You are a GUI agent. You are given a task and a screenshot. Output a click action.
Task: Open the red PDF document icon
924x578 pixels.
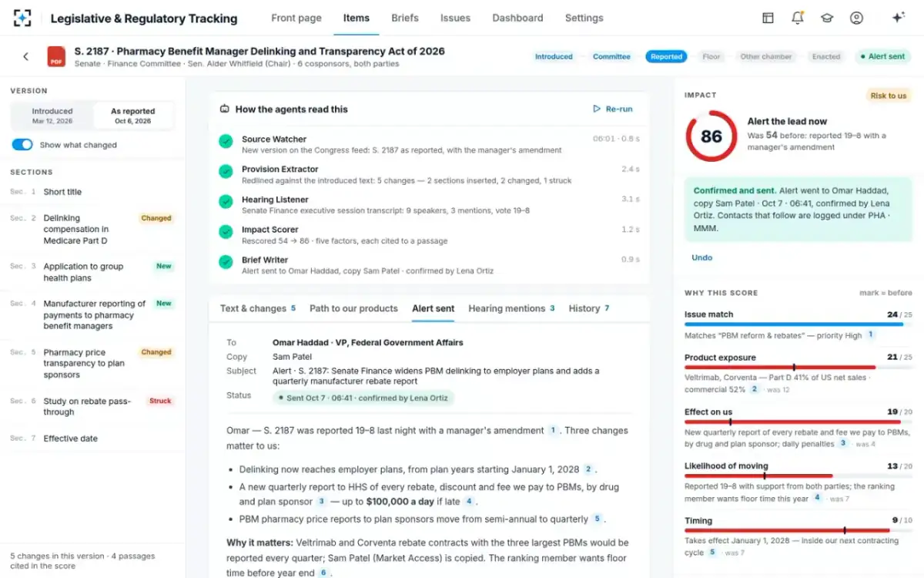[56, 56]
